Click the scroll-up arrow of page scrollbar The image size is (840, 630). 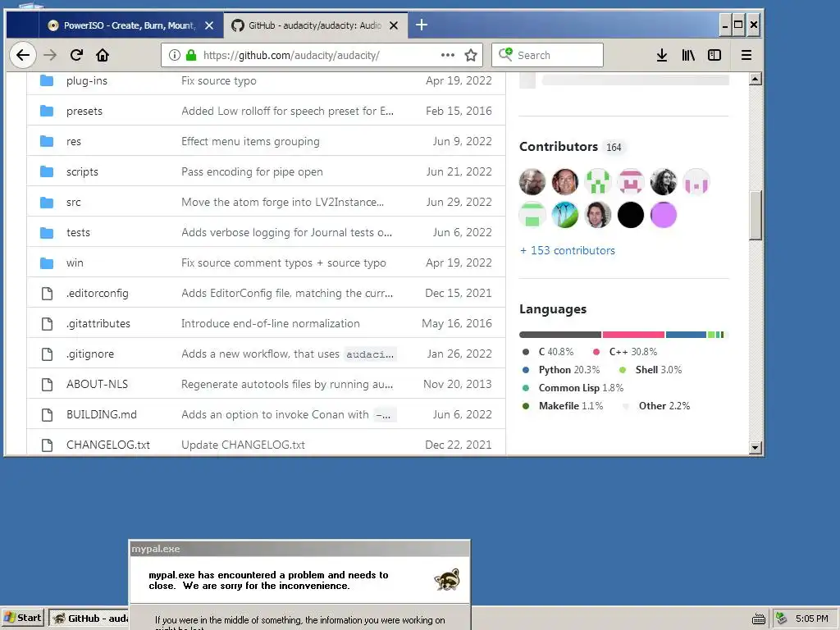point(756,79)
